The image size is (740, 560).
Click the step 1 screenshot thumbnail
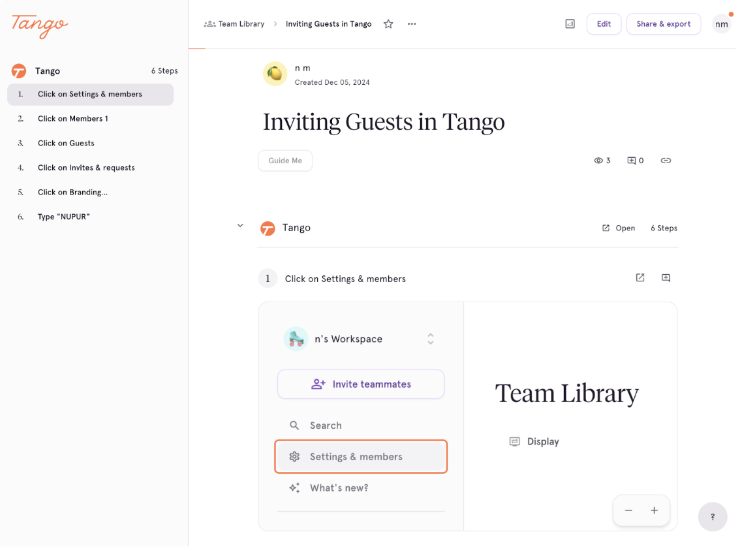pos(468,416)
